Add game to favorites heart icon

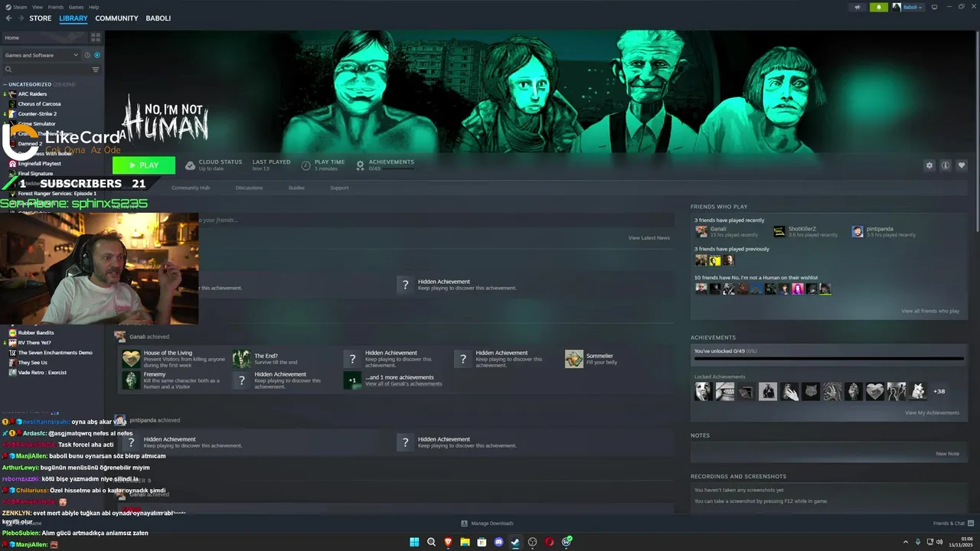(x=962, y=165)
